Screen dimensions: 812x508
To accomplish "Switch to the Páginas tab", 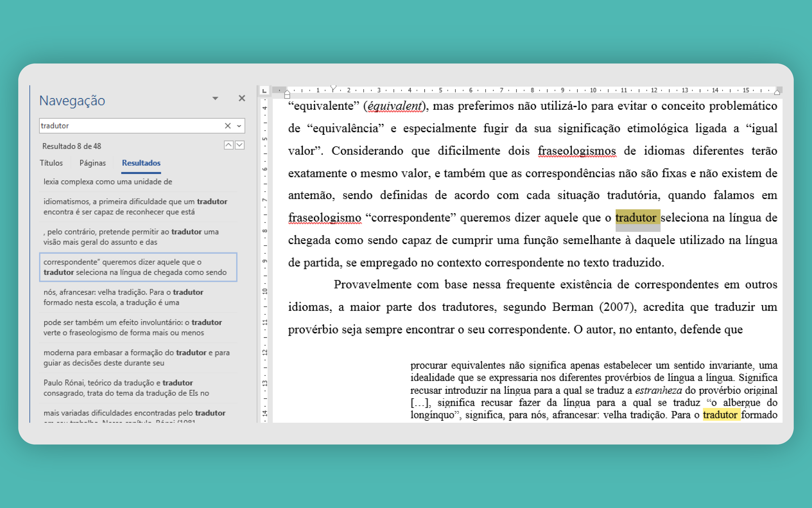I will (x=93, y=163).
